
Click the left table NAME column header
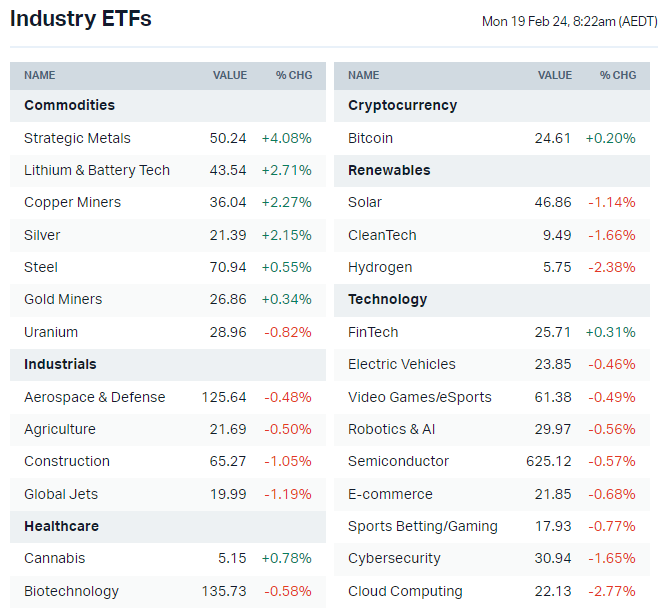pyautogui.click(x=40, y=75)
